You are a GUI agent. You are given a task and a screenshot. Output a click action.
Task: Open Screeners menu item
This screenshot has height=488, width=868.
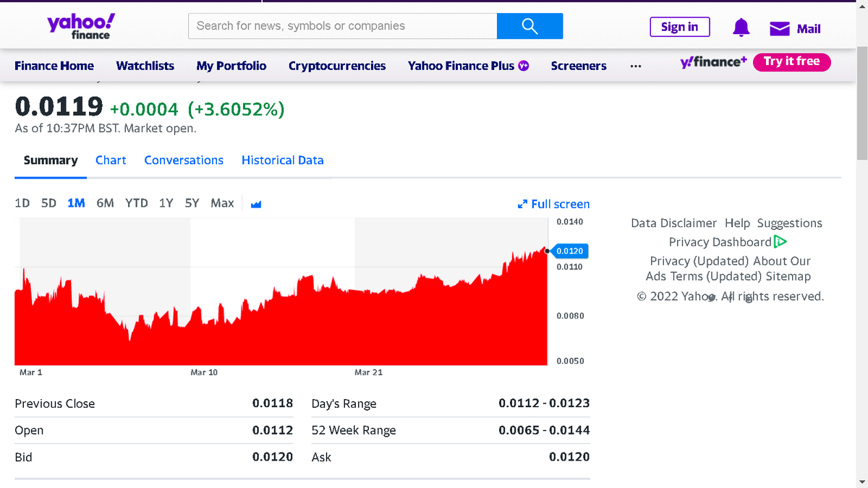pos(579,66)
